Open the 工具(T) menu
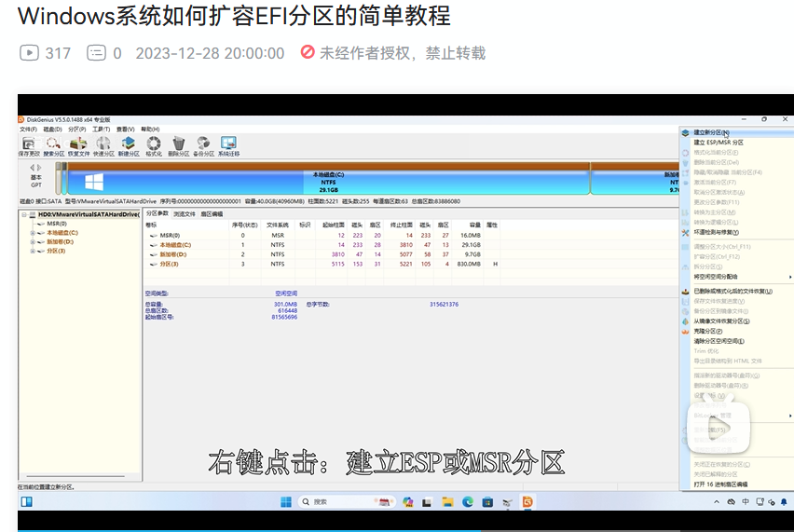 [x=102, y=130]
